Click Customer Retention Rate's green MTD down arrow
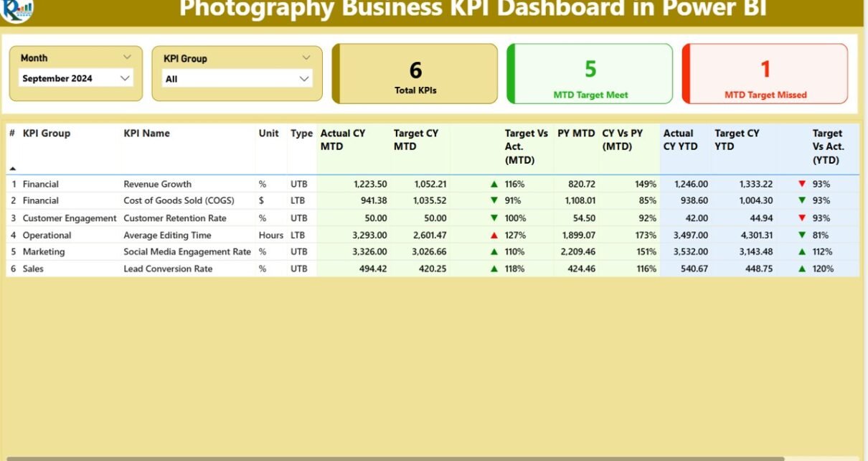 coord(494,218)
